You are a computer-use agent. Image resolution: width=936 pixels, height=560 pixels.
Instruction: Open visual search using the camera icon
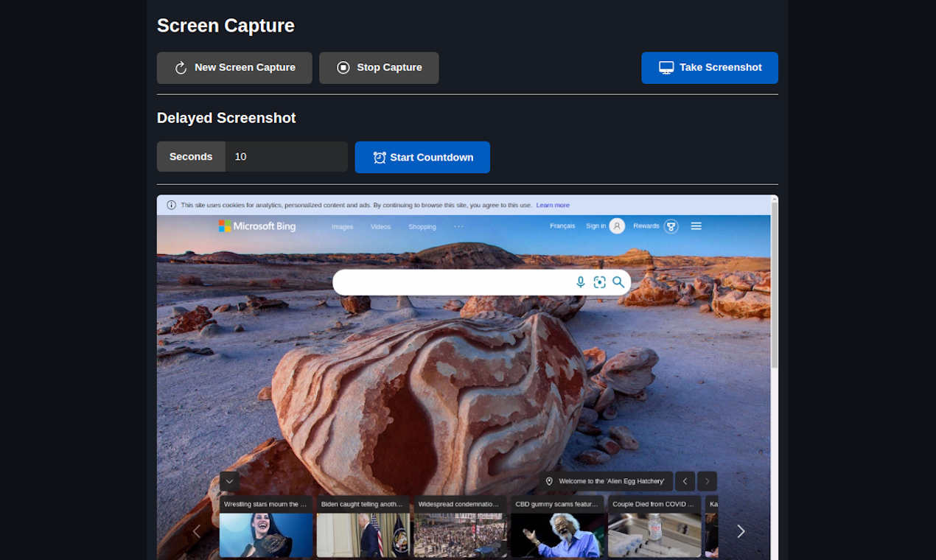[599, 281]
